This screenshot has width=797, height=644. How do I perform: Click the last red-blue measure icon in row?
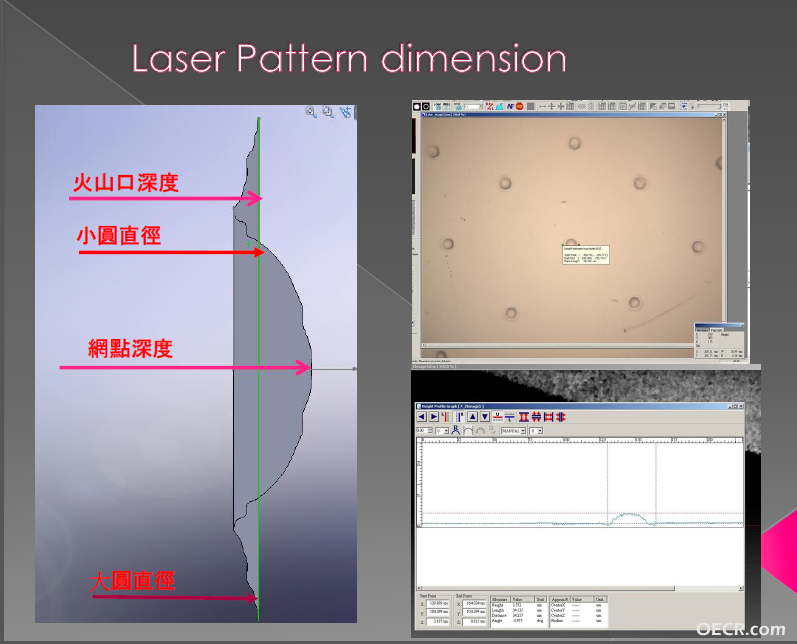(x=561, y=417)
